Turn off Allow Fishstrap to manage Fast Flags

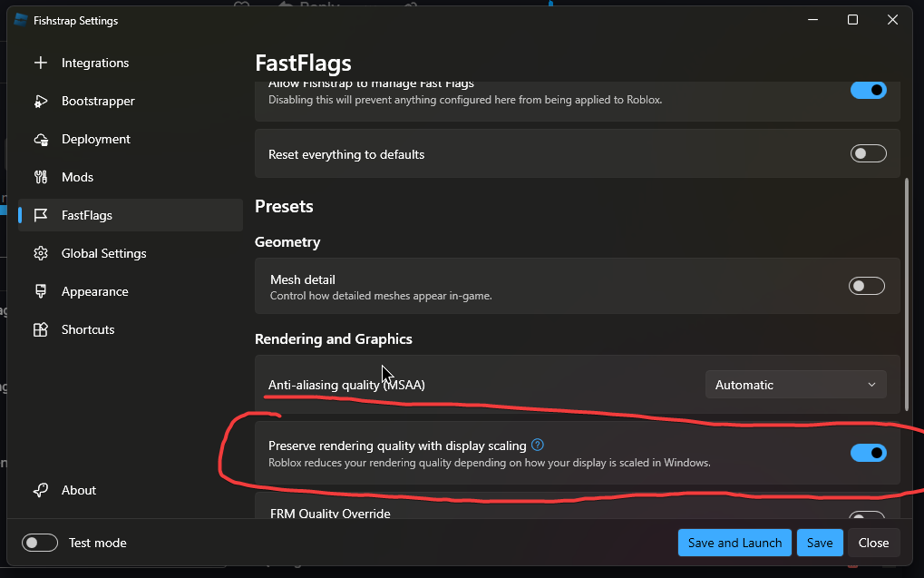coord(868,90)
